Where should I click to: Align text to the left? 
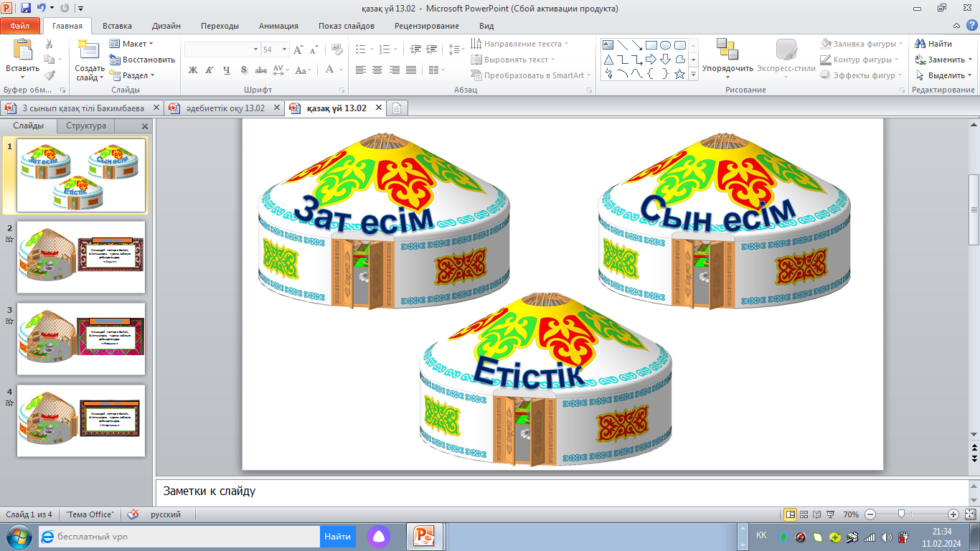pos(360,70)
